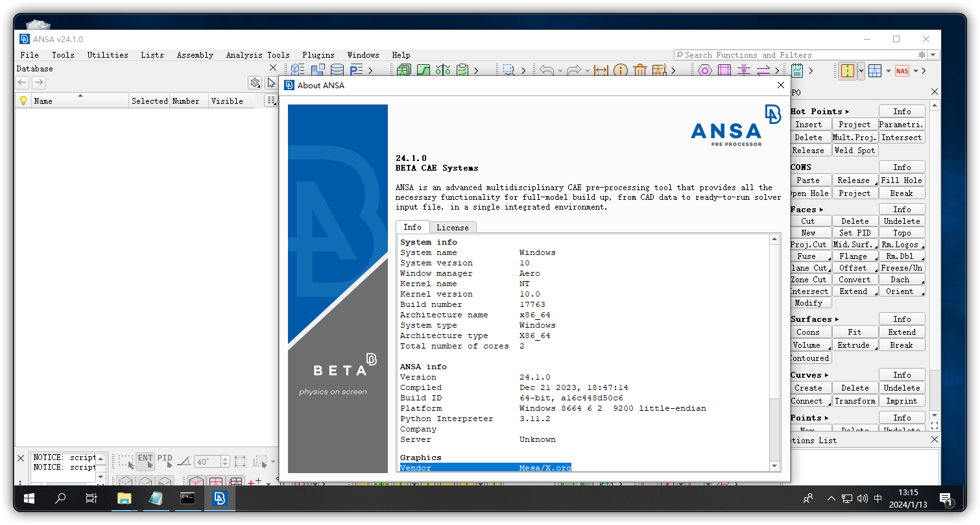Open dropdown arrow beside the mesh grid icon
Viewport: 980px width, 525px height.
pyautogui.click(x=889, y=71)
